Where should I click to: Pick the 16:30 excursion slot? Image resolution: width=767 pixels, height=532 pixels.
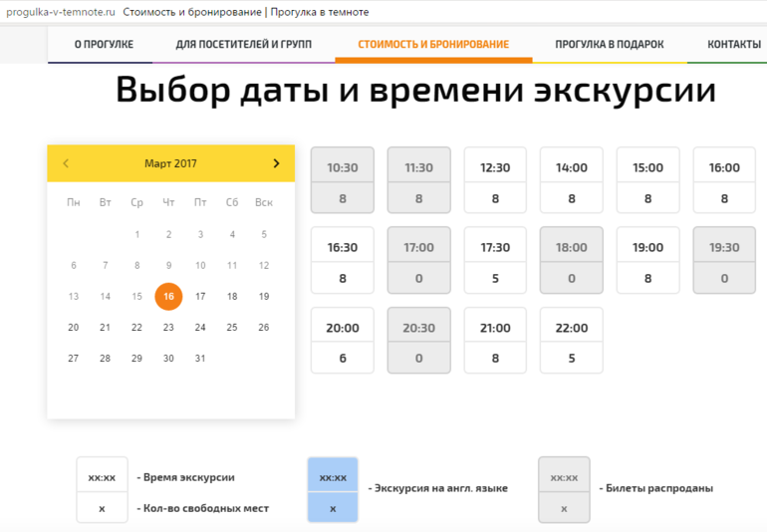(x=343, y=260)
